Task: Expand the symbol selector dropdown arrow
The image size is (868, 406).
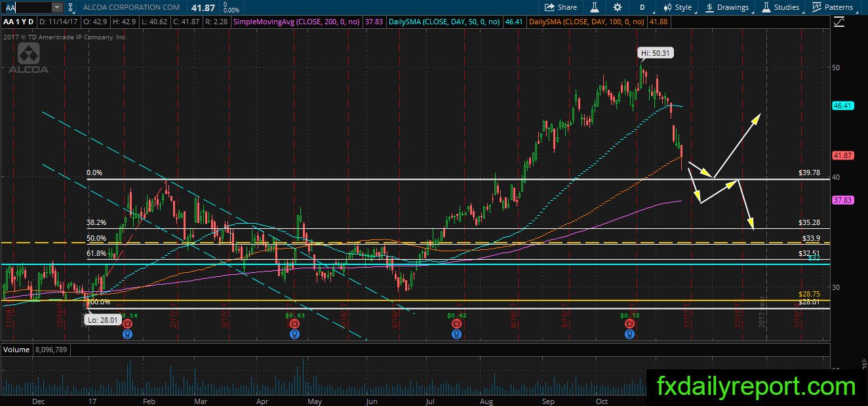Action: tap(56, 7)
